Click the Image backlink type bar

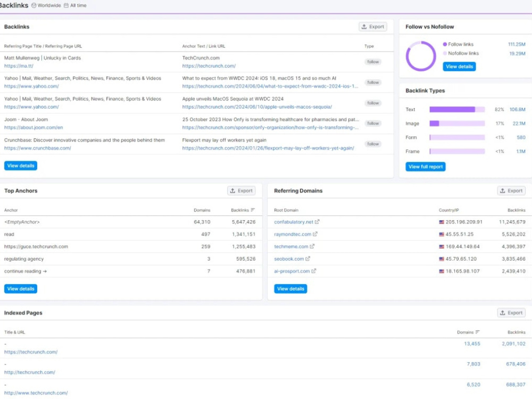point(457,123)
